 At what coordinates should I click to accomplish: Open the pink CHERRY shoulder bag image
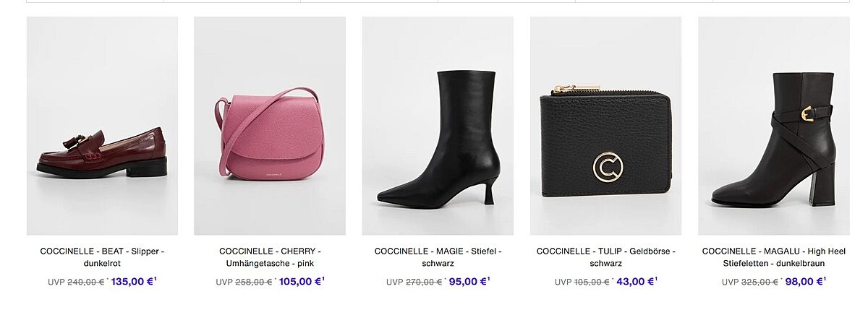(270, 126)
